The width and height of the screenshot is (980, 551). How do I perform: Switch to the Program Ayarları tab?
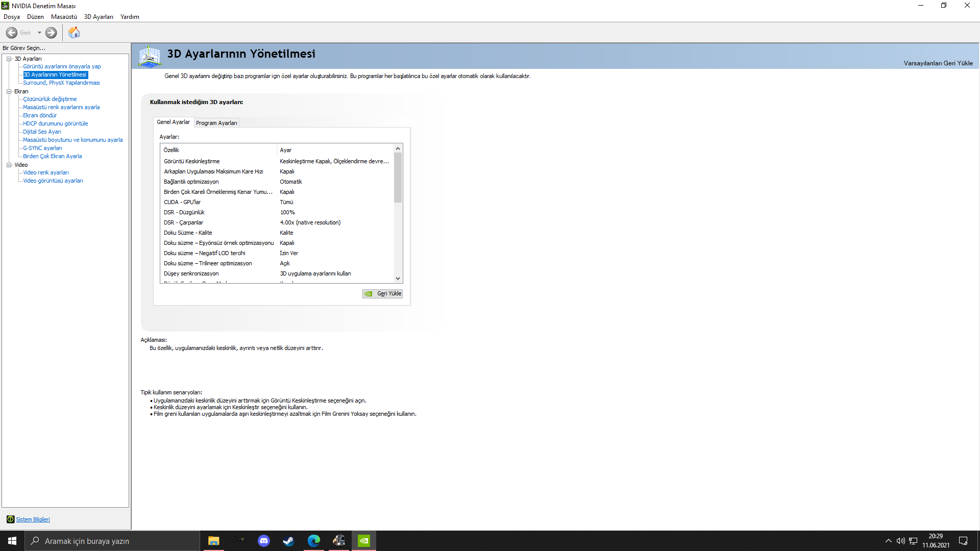(216, 123)
